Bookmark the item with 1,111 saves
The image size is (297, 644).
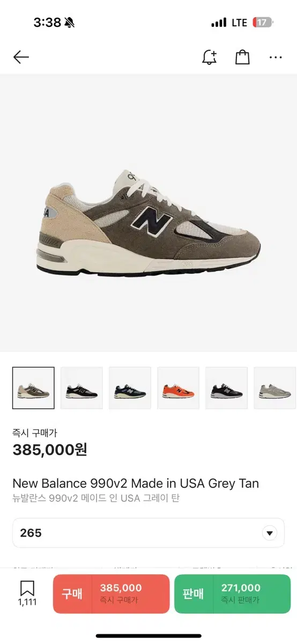pos(27,593)
